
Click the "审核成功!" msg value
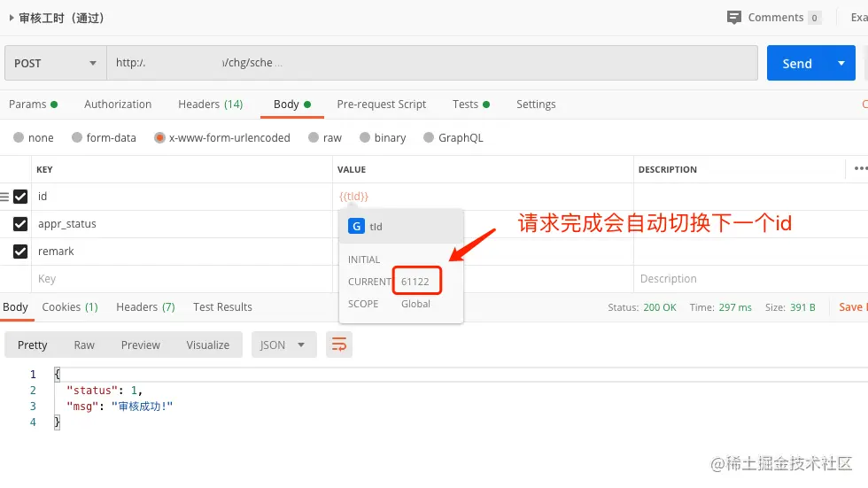(143, 407)
